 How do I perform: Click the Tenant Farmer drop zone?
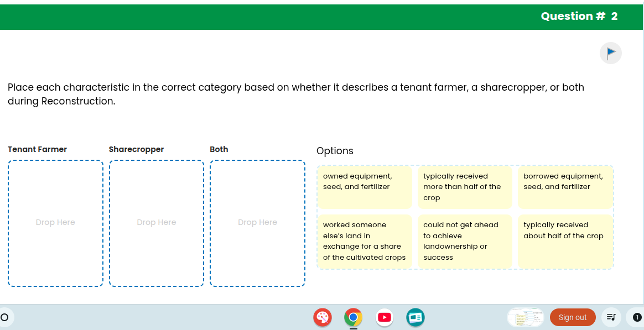point(55,223)
